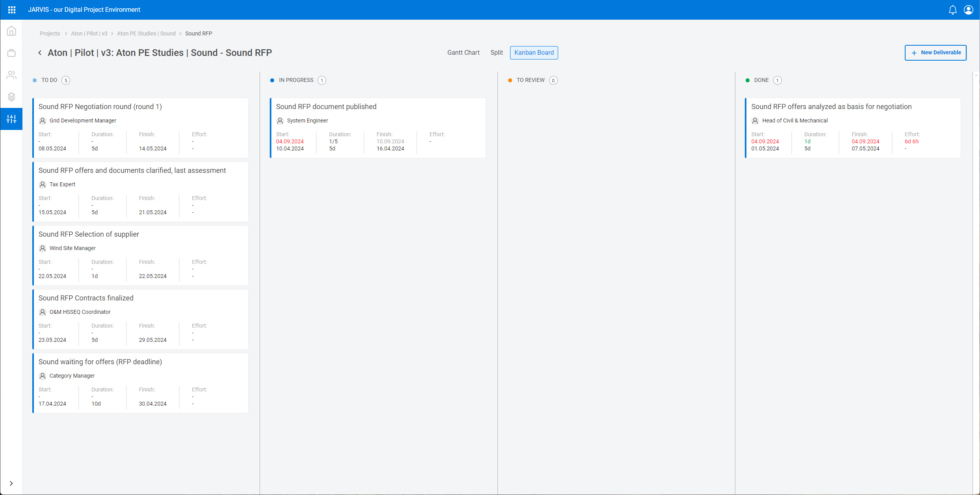Viewport: 980px width, 495px height.
Task: Open Sound RFP document published card
Action: [378, 128]
